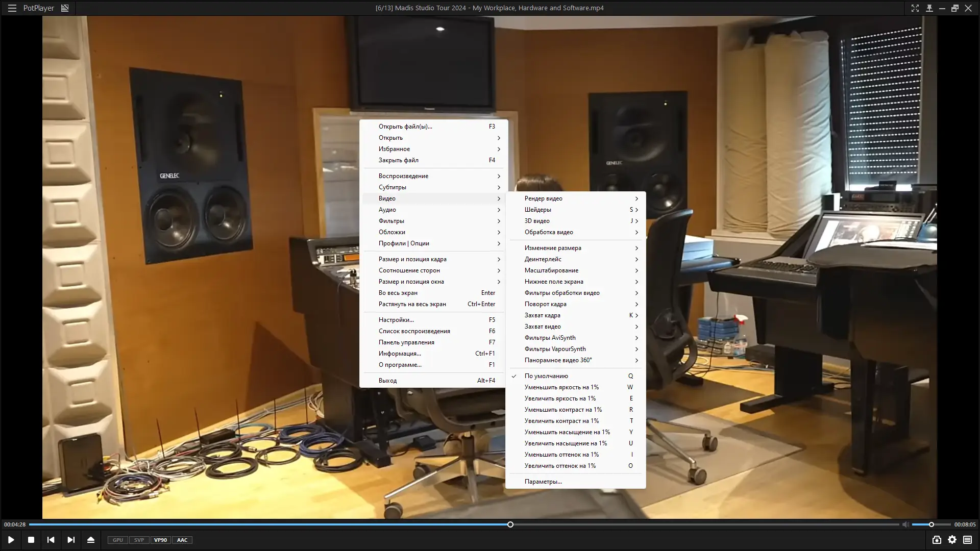Screen dimensions: 980x551
Task: Toggle the GPU acceleration indicator
Action: (x=118, y=540)
